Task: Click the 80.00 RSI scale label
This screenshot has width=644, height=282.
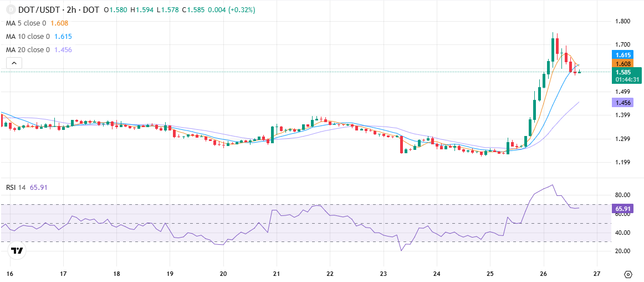Action: click(x=622, y=195)
